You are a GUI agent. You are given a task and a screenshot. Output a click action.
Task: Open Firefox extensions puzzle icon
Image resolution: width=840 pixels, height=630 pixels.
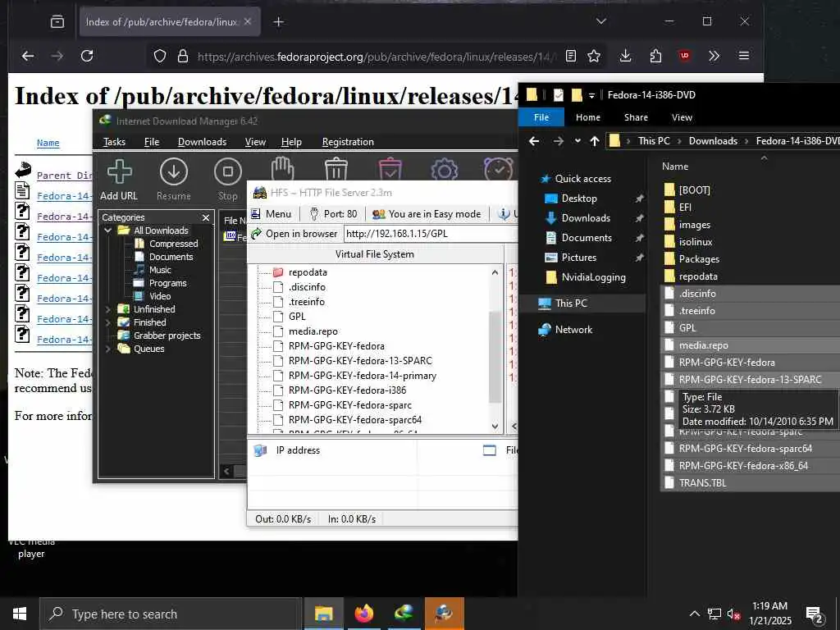pyautogui.click(x=655, y=56)
